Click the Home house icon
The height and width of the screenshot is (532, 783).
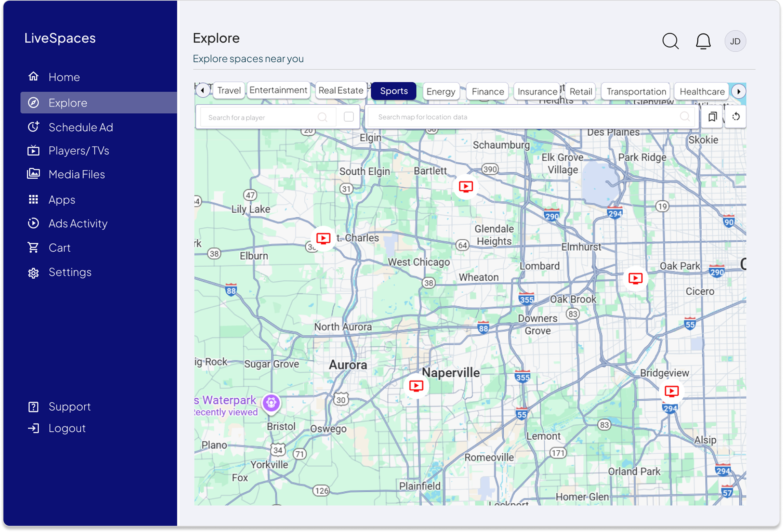click(33, 76)
